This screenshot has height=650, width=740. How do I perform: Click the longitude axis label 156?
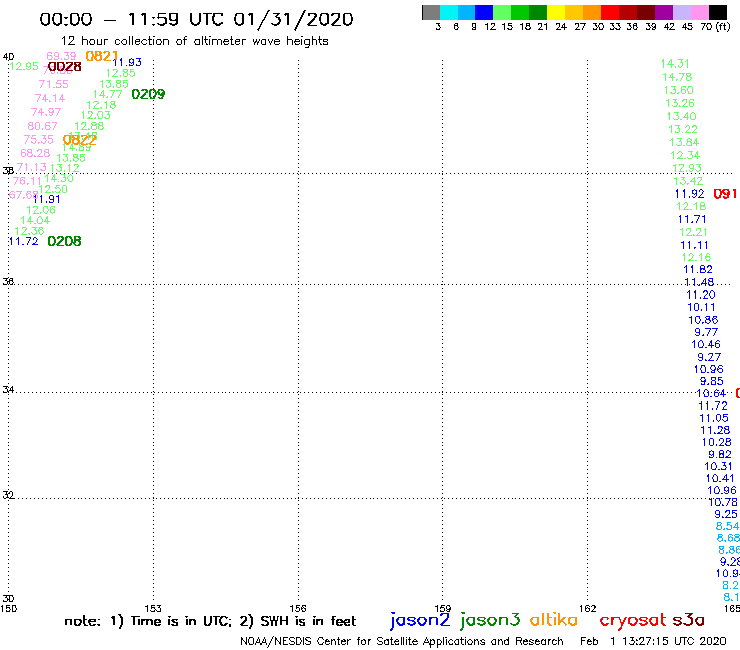(298, 608)
